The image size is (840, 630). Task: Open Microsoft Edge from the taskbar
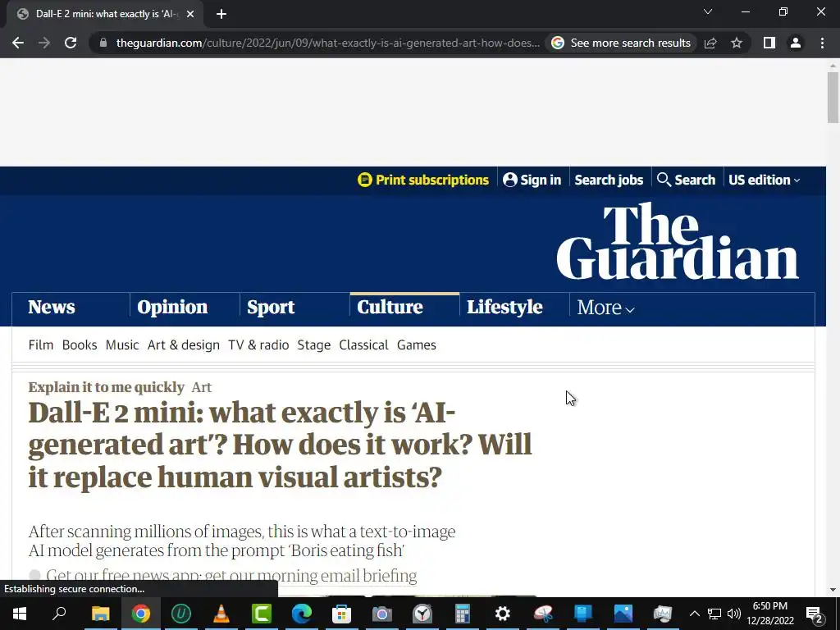pyautogui.click(x=302, y=614)
